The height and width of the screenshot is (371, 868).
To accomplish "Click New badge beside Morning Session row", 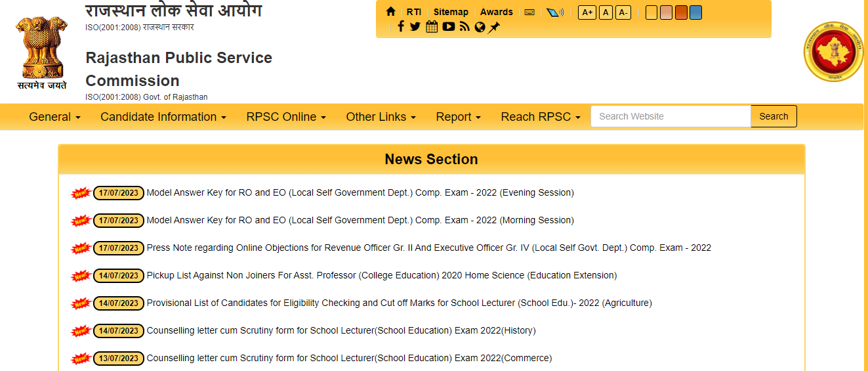I will click(x=81, y=221).
